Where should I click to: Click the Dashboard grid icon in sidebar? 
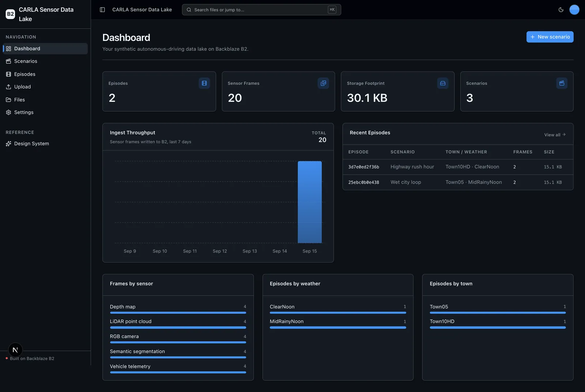tap(8, 49)
